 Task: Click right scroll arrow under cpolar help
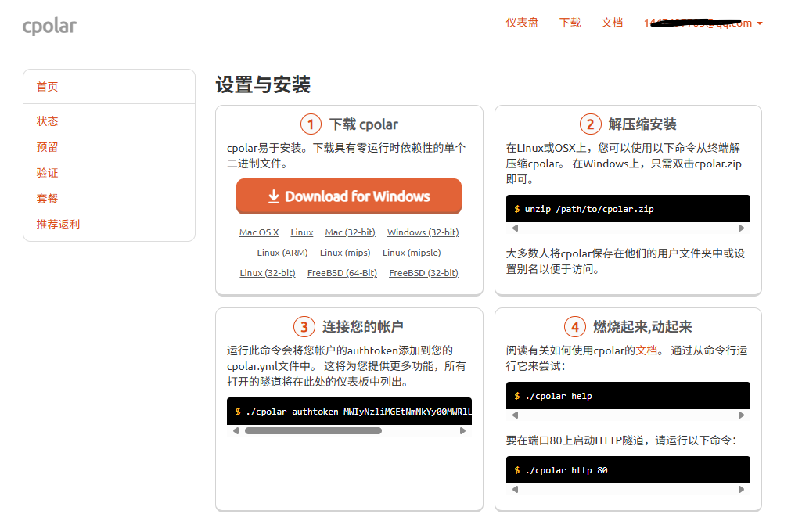pyautogui.click(x=741, y=415)
